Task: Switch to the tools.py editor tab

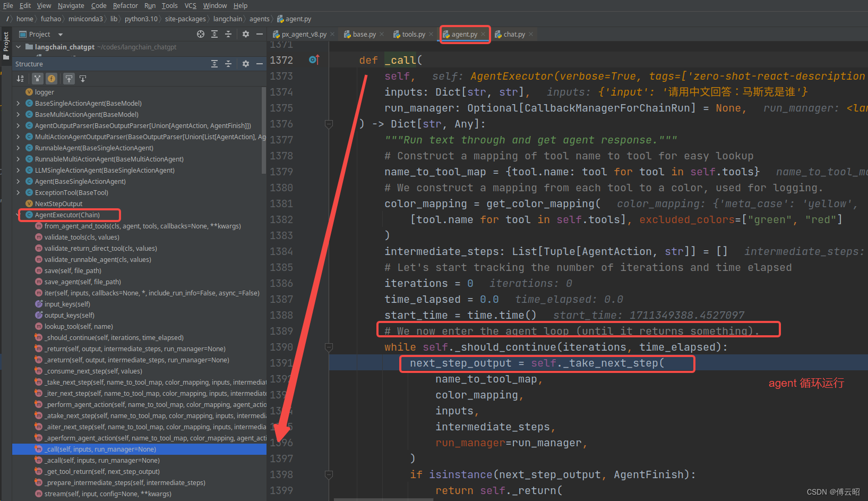Action: point(413,35)
